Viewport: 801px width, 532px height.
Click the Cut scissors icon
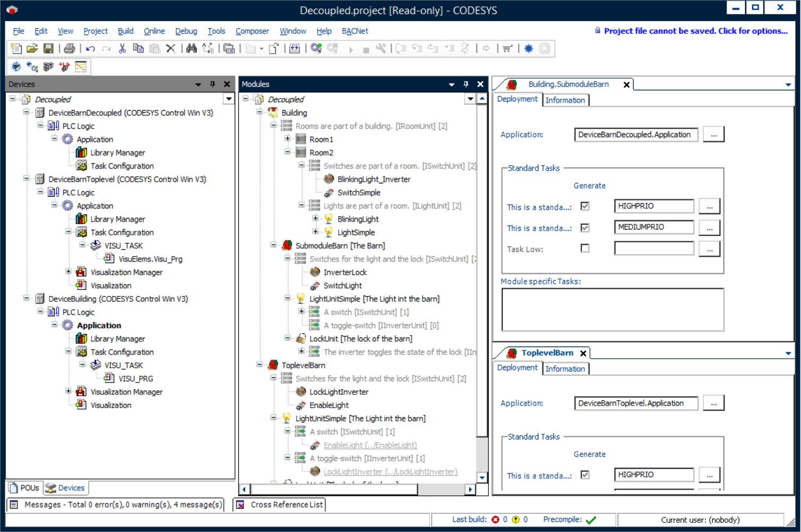point(122,49)
